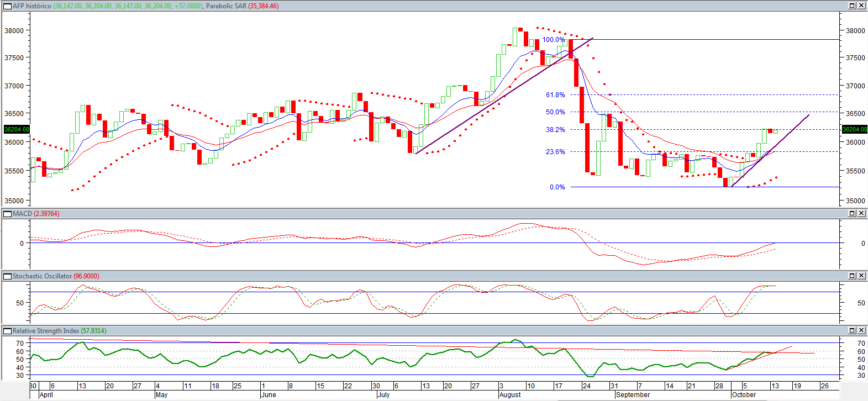This screenshot has height=401, width=868.
Task: Click the MACD panel's title bar icon
Action: tap(8, 214)
